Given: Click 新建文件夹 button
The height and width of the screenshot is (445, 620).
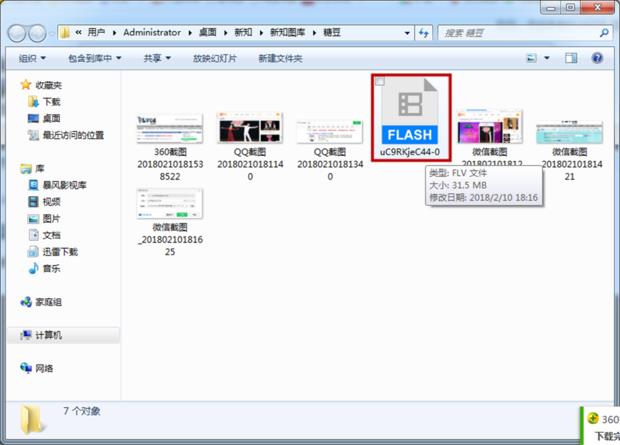Looking at the screenshot, I should click(280, 58).
